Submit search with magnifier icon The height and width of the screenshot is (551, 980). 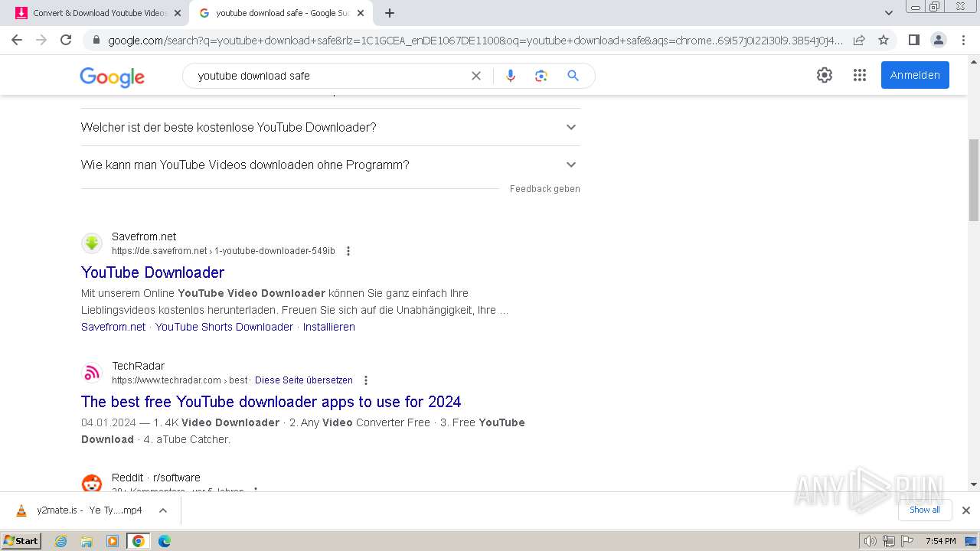573,76
